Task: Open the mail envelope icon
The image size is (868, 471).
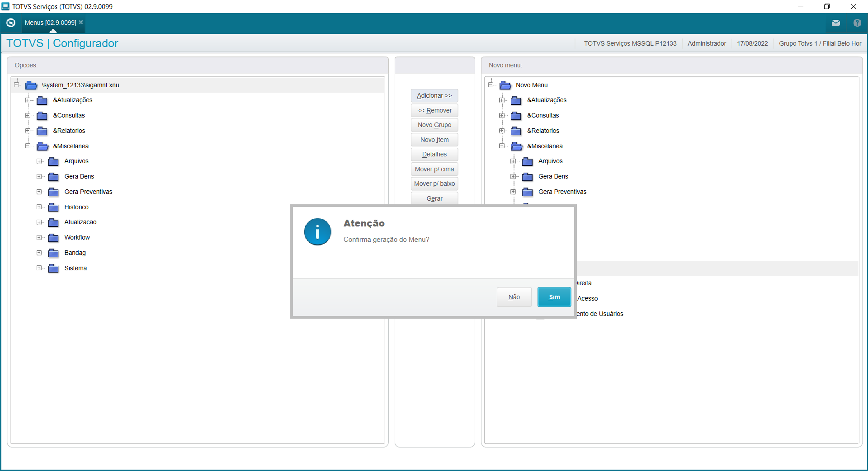Action: pos(835,23)
